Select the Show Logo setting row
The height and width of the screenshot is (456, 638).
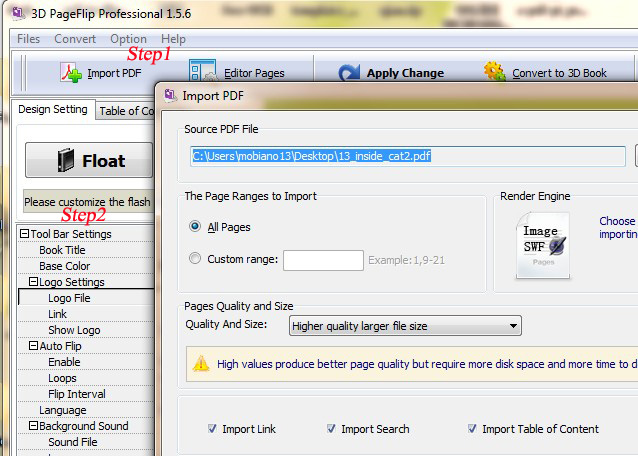[x=86, y=330]
